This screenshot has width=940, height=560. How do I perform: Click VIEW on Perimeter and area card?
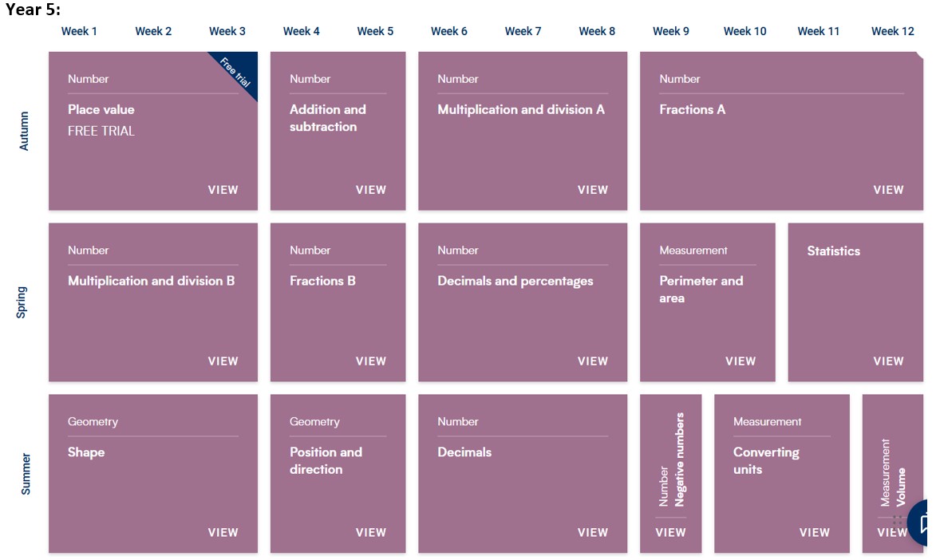[740, 361]
